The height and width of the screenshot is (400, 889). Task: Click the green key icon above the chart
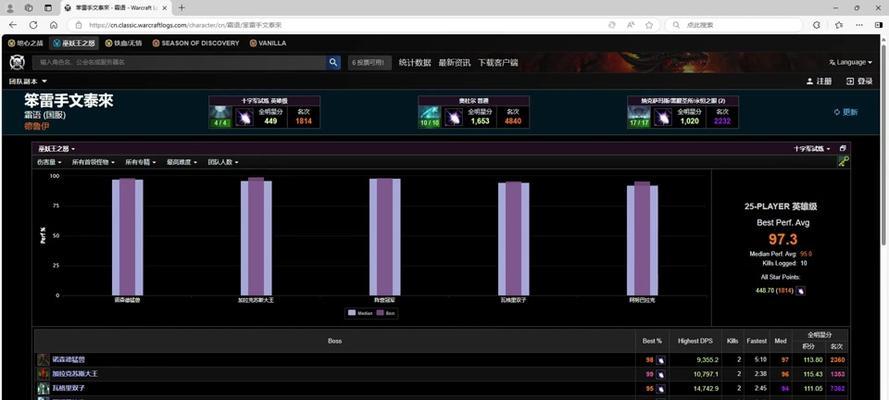(x=844, y=161)
